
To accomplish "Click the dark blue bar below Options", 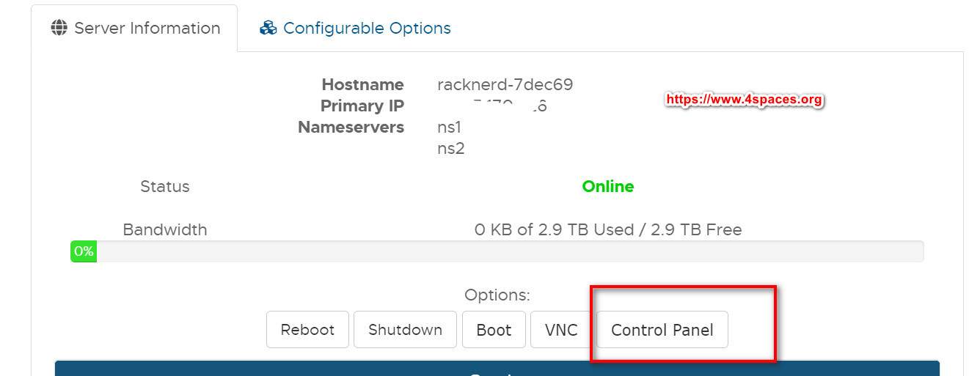I will 497,369.
